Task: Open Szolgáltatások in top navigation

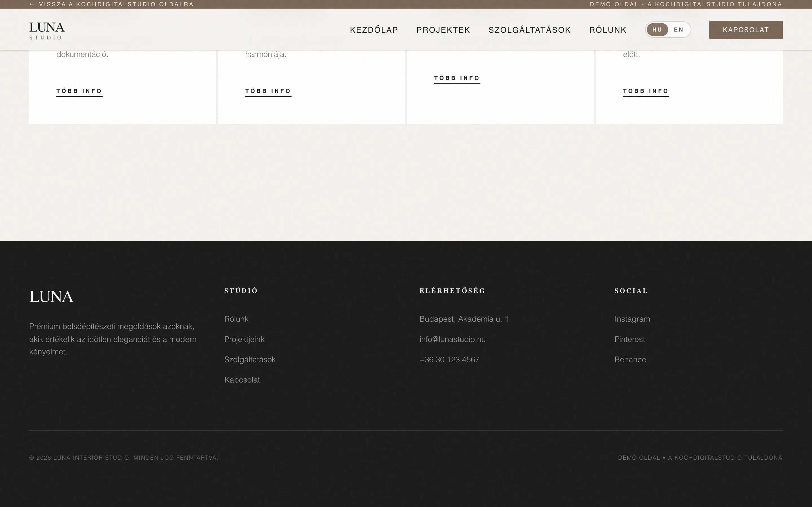Action: [x=529, y=30]
